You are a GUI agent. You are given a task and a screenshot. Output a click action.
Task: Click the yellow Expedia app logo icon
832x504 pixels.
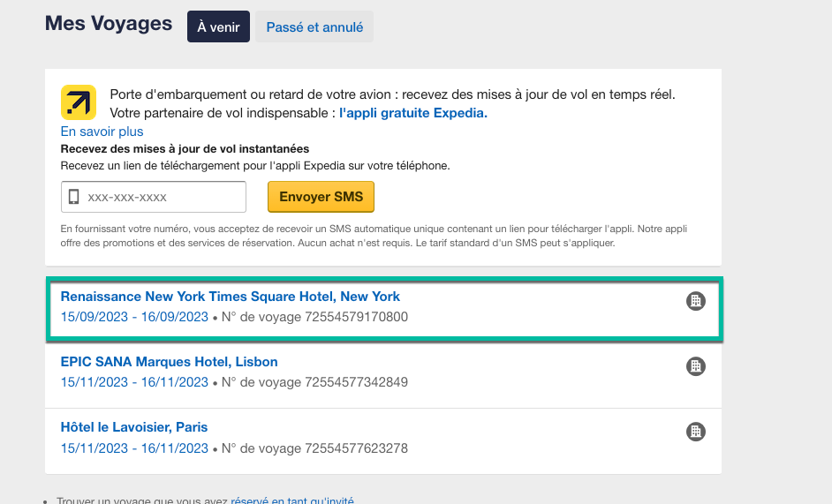[79, 102]
